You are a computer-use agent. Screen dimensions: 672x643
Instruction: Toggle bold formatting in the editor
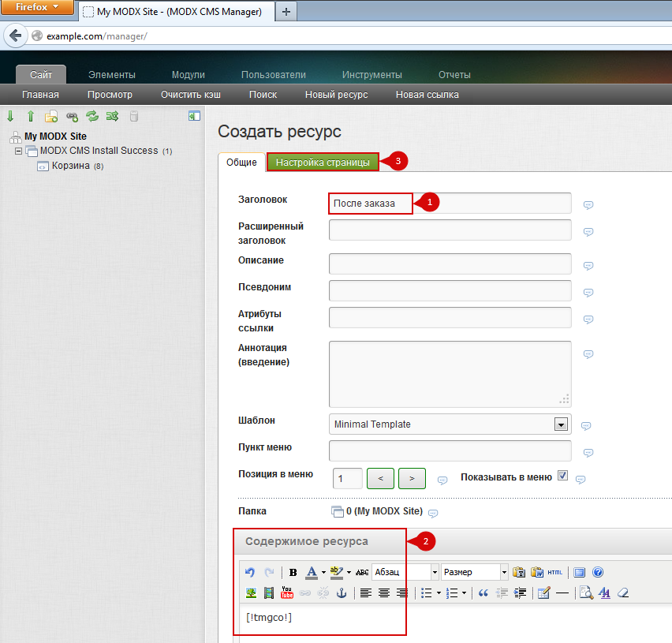click(293, 572)
